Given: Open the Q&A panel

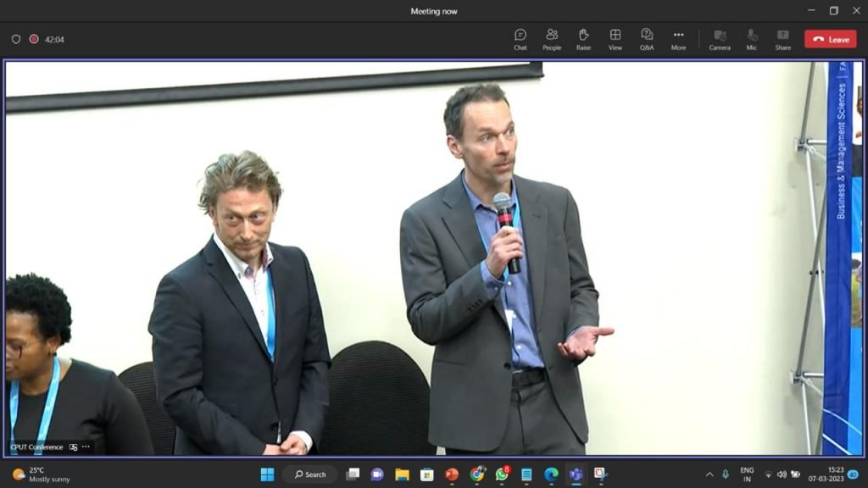Looking at the screenshot, I should click(x=647, y=39).
